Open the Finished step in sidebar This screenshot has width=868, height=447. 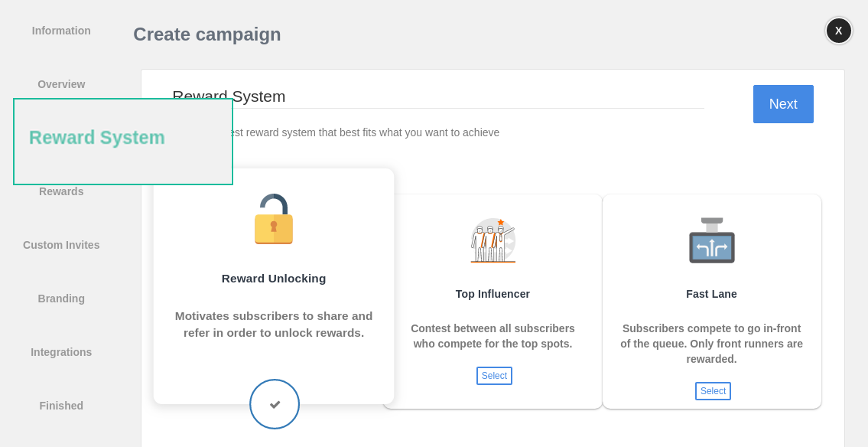pos(61,406)
